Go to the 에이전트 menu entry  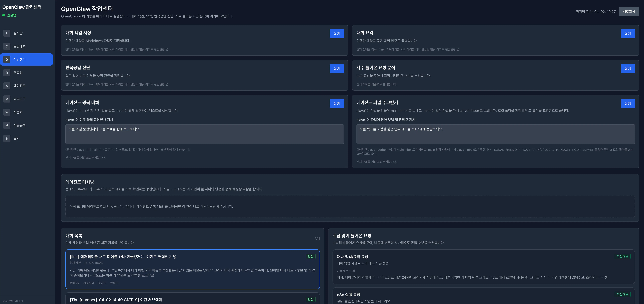pos(20,86)
